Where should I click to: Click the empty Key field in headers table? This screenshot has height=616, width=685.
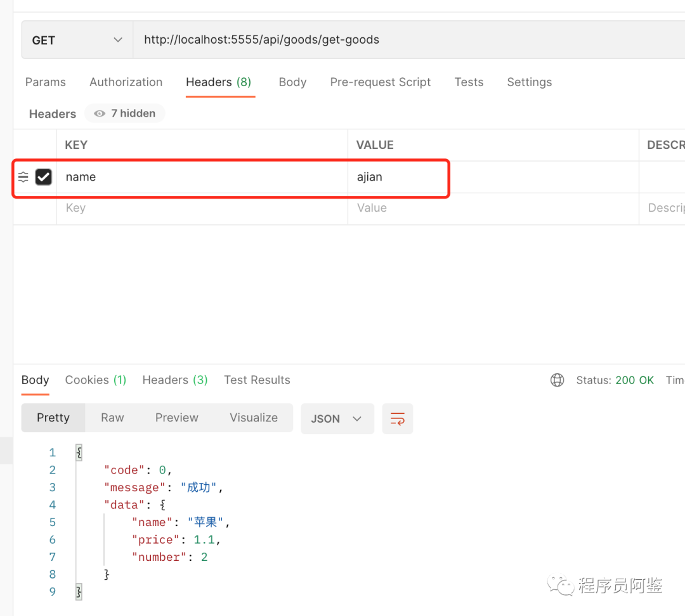202,208
